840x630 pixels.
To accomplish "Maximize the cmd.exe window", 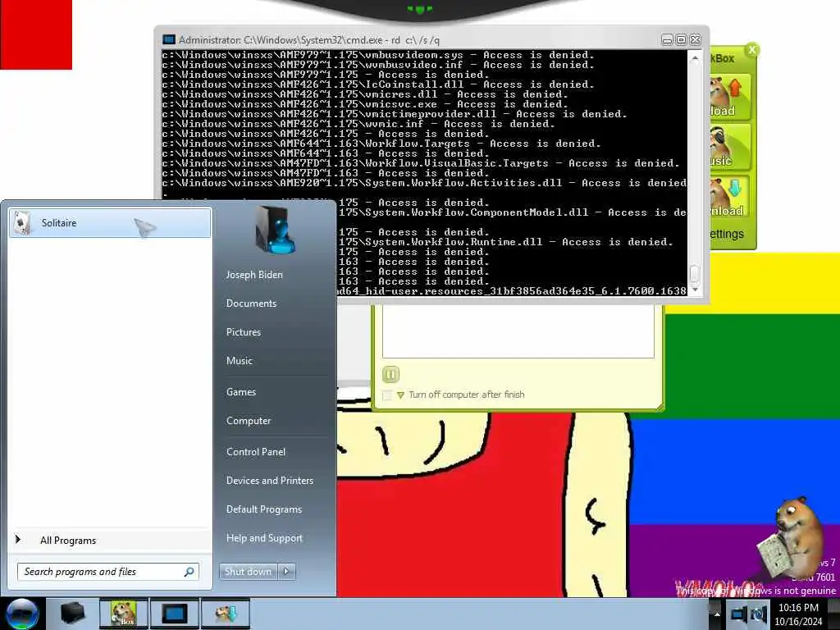I will [681, 39].
